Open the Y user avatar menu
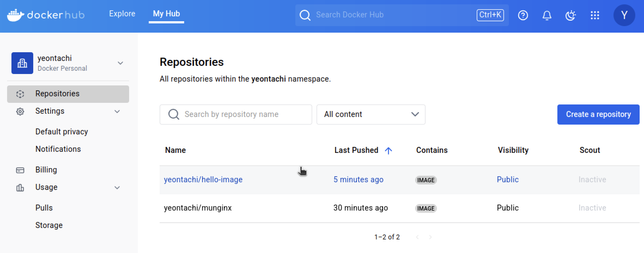Screen dimensions: 644x253 coord(624,15)
